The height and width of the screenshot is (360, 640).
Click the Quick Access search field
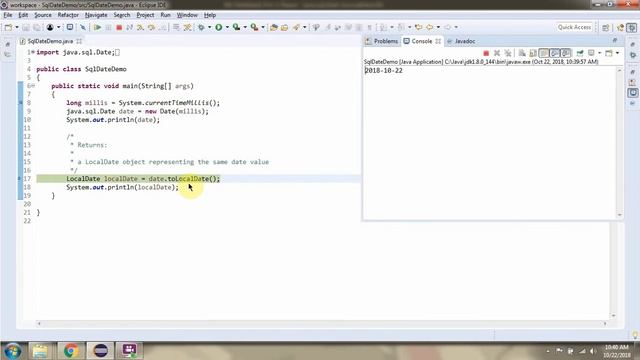574,27
